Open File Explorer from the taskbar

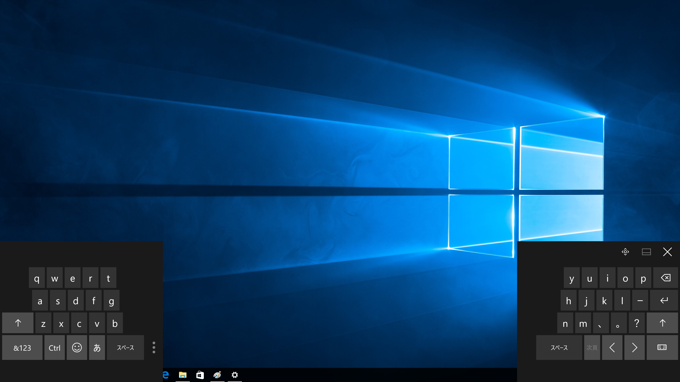[x=183, y=375]
